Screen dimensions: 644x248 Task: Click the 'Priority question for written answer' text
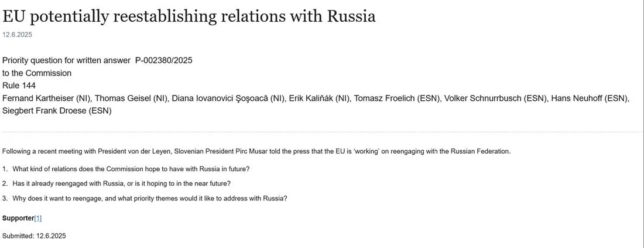click(66, 60)
